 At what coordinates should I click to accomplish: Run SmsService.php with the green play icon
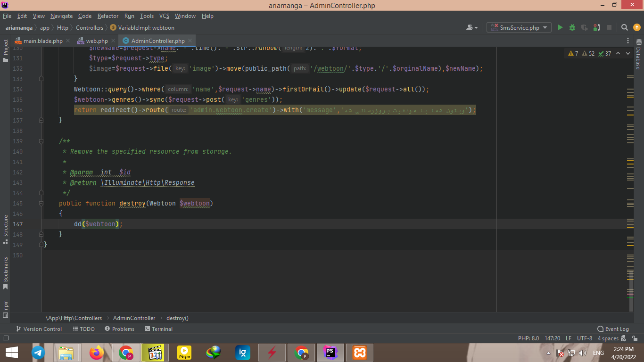pyautogui.click(x=560, y=28)
